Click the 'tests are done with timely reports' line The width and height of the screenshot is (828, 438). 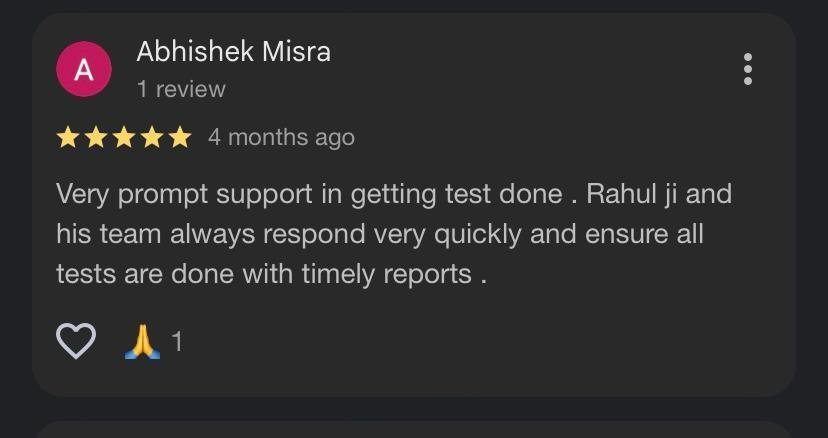pos(271,274)
